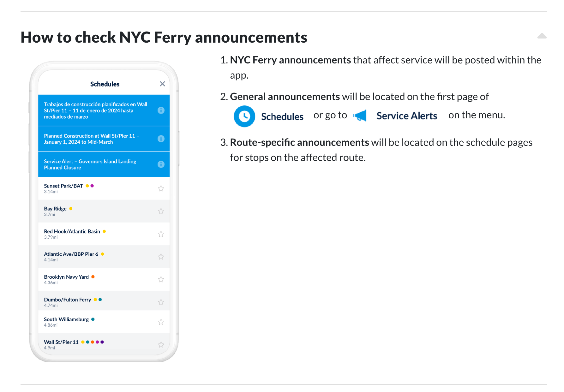The image size is (564, 392).
Task: Star the Atlantic Ave/BBP Pier 6 stop
Action: click(161, 257)
